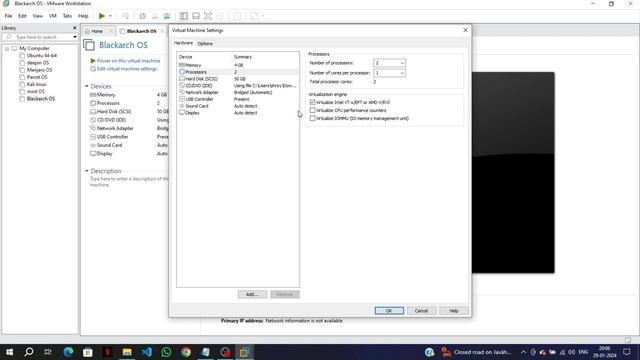Toggle Virtualize Intel VT-x/EPT or AMD-V/RVI checkbox
This screenshot has height=360, width=640.
pyautogui.click(x=313, y=102)
